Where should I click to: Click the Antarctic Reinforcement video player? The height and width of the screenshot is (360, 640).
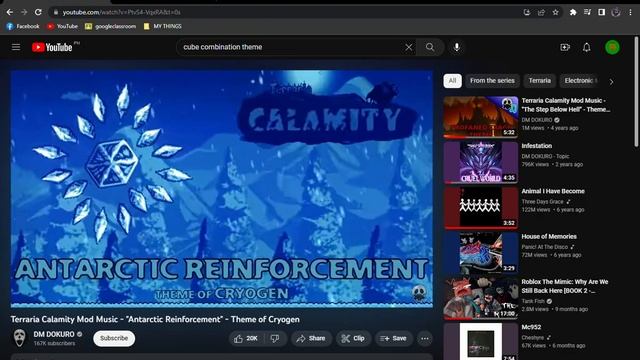(222, 189)
